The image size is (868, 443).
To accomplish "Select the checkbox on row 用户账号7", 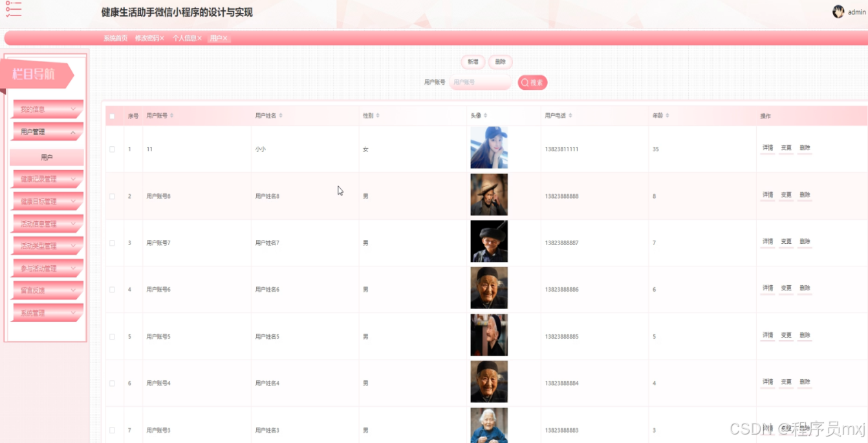I will [111, 241].
